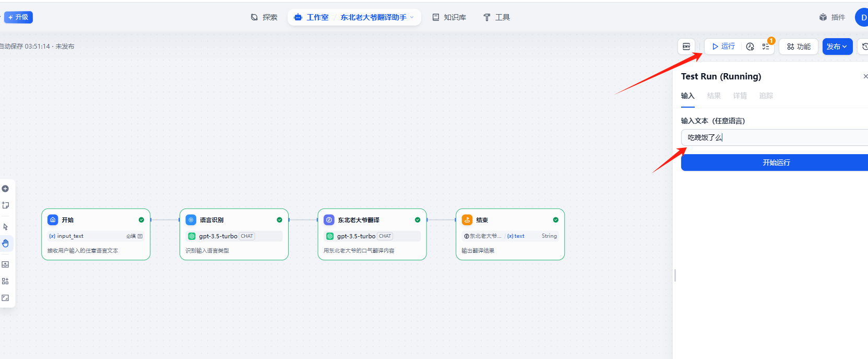Click the fit-to-screen canvas icon

pyautogui.click(x=5, y=298)
